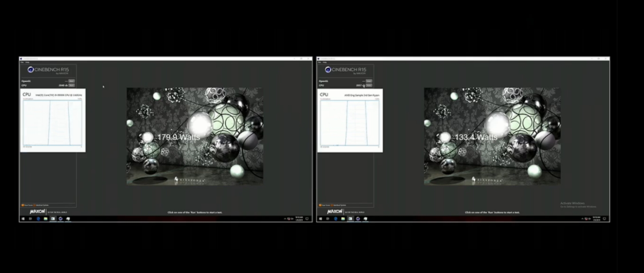Click the 'Your Score' legend in right window
Screen dimensions: 644x273
(x=324, y=205)
